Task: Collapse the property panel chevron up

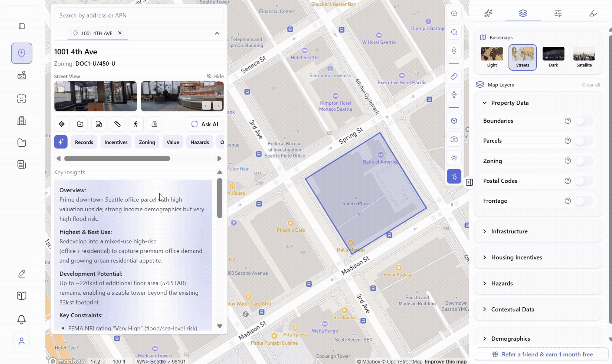Action: (217, 33)
